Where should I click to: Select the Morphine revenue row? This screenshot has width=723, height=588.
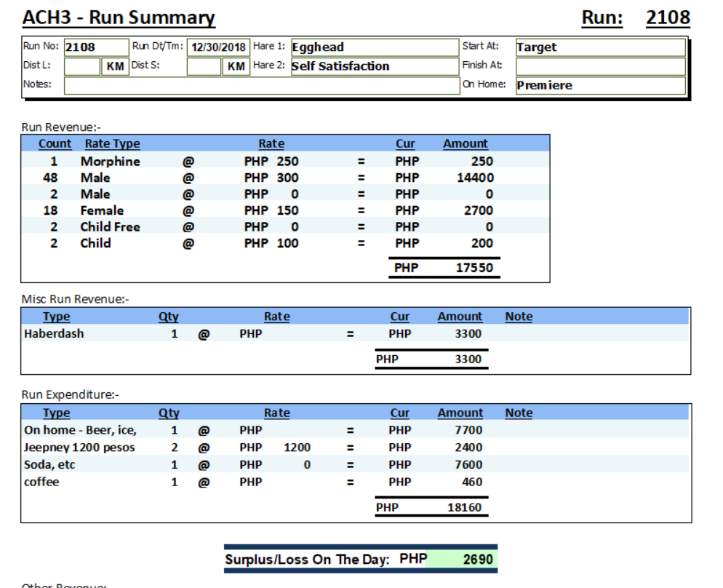pos(110,161)
